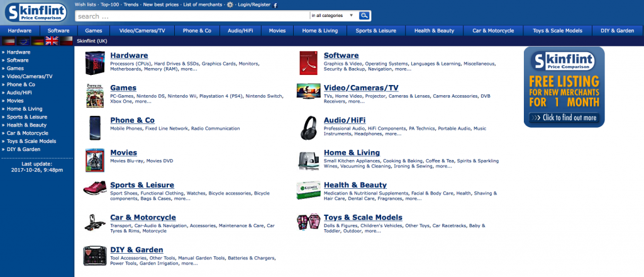Viewport: 644px width, 277px height.
Task: Select the German flag site
Action: click(37, 41)
